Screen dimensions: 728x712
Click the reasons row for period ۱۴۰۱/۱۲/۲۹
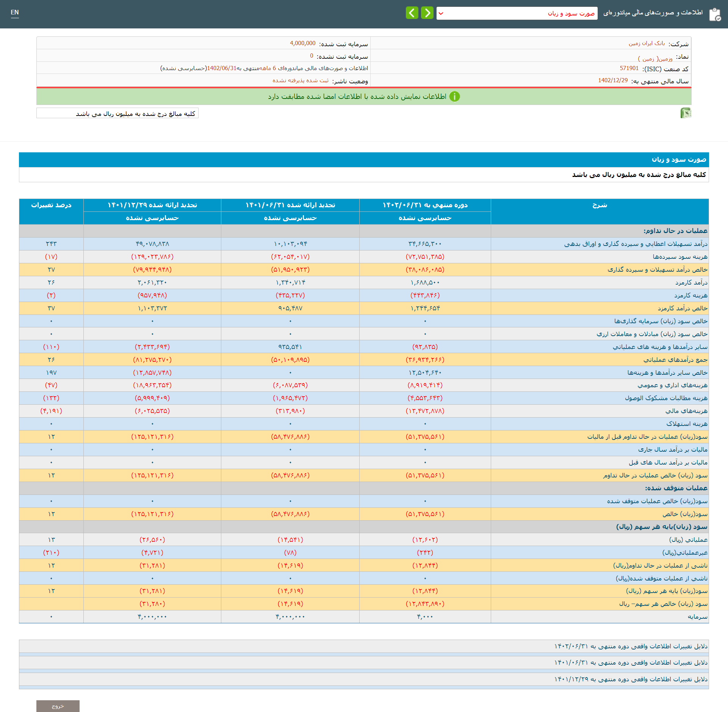(364, 679)
